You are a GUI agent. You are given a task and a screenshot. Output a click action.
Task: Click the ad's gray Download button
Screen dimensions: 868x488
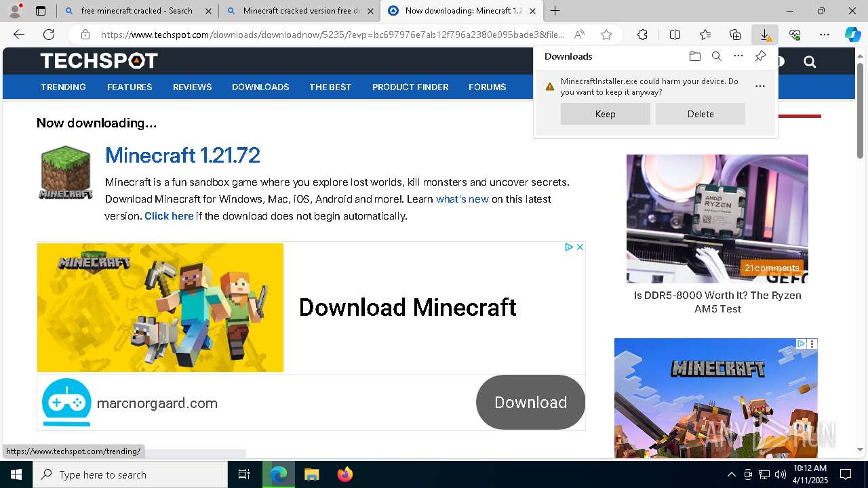click(x=530, y=402)
